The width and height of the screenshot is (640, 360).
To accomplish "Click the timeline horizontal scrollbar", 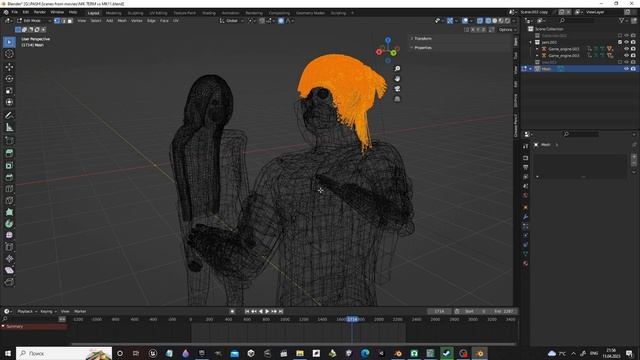I will pos(294,344).
